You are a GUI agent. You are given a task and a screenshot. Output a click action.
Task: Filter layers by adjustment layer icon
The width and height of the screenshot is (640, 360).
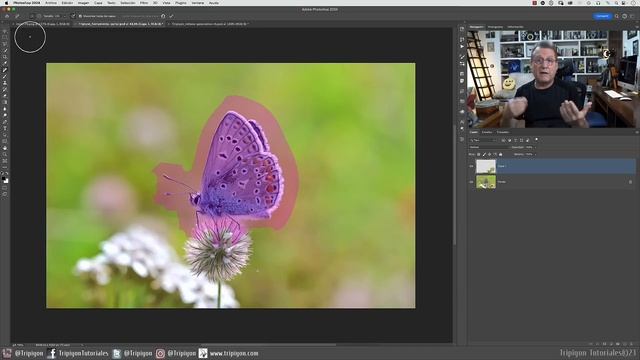coord(510,140)
